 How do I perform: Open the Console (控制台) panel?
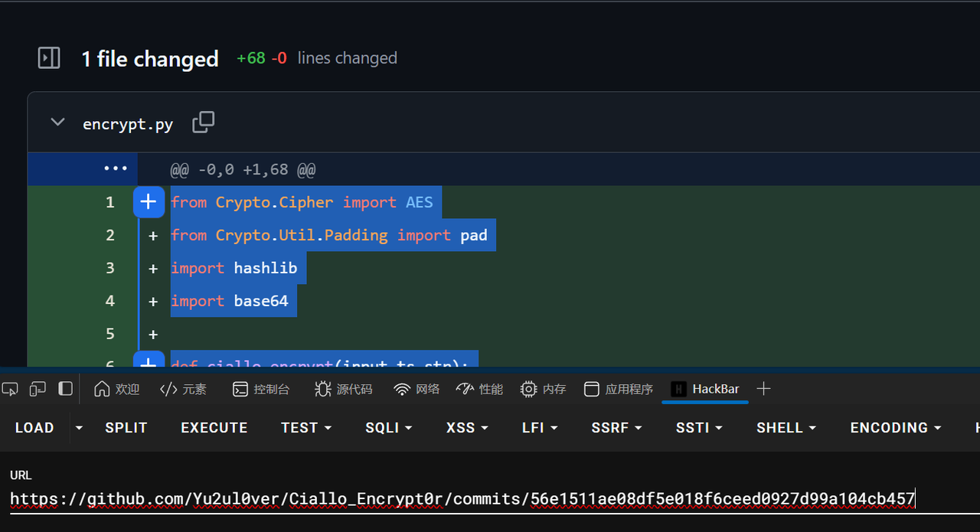[261, 389]
